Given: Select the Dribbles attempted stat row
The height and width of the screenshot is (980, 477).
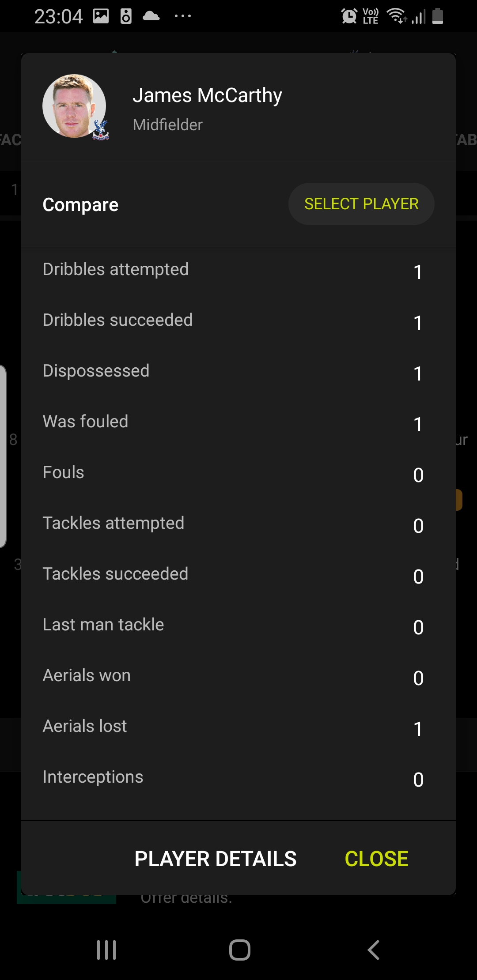Looking at the screenshot, I should (238, 270).
